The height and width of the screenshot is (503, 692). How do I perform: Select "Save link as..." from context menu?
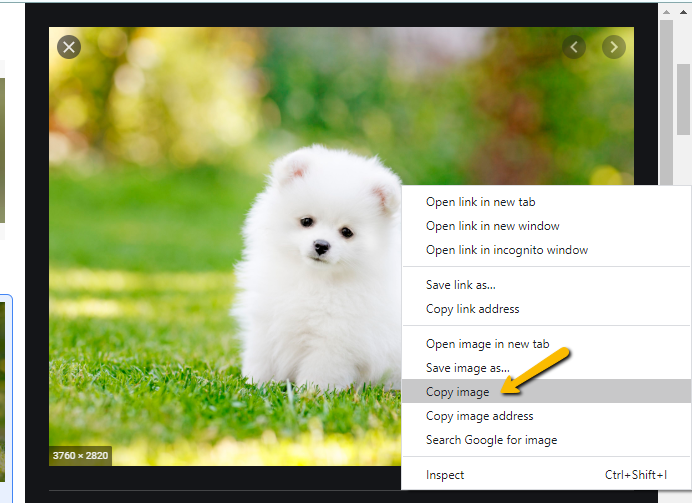[460, 285]
